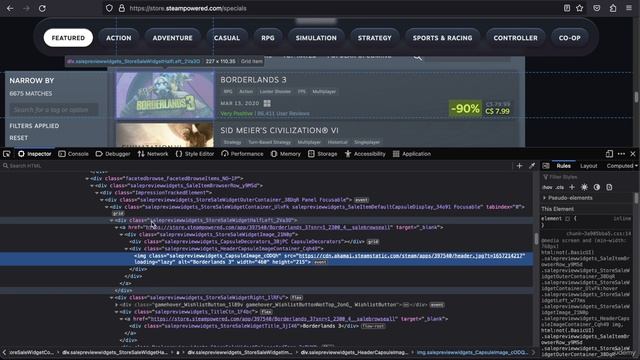Screen dimensions: 640x360
Task: Open the Computed tab dropdown
Action: (622, 166)
